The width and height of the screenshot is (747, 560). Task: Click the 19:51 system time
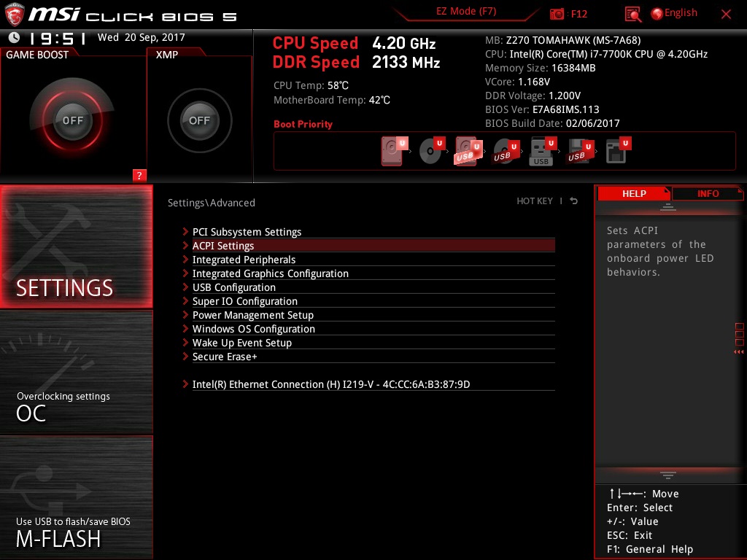(57, 38)
